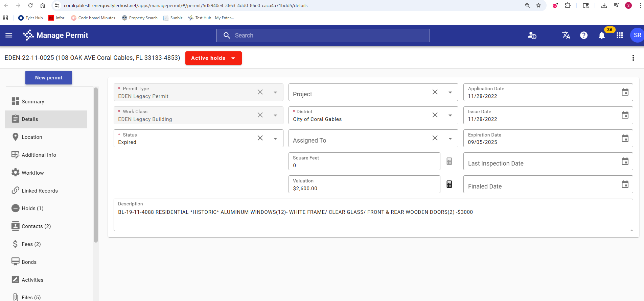
Task: Open the hamburger navigation menu
Action: 9,35
